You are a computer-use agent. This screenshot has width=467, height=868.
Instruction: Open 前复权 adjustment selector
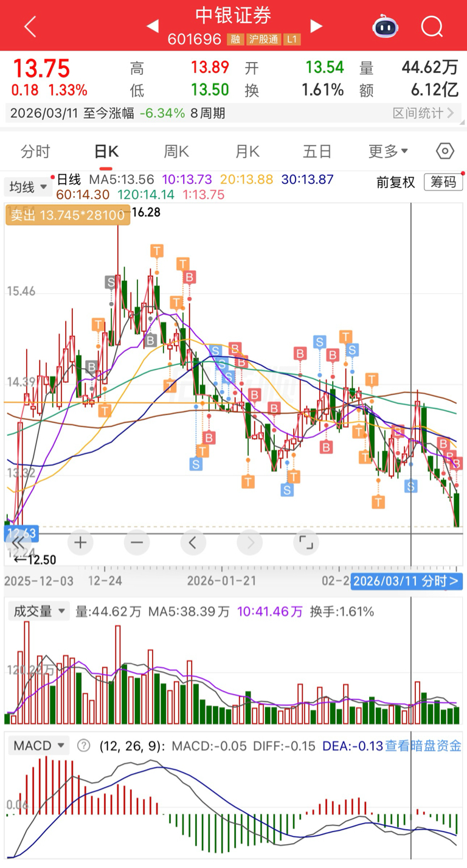[396, 182]
